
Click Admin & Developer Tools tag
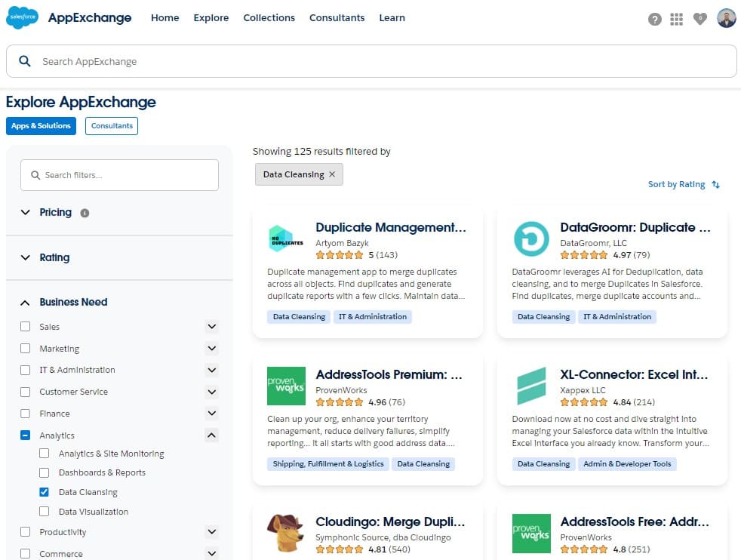pyautogui.click(x=627, y=464)
